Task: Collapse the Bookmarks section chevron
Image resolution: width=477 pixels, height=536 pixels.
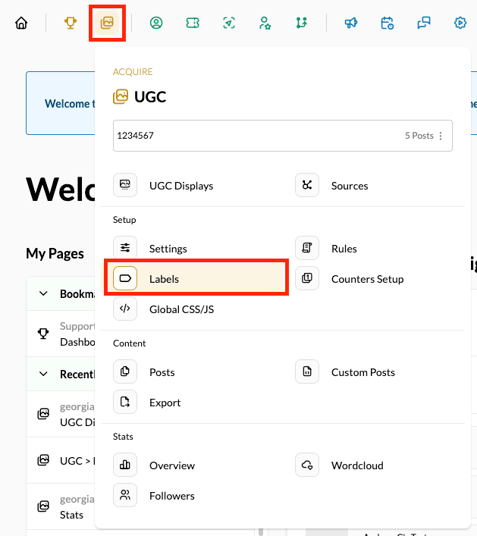Action: coord(43,294)
